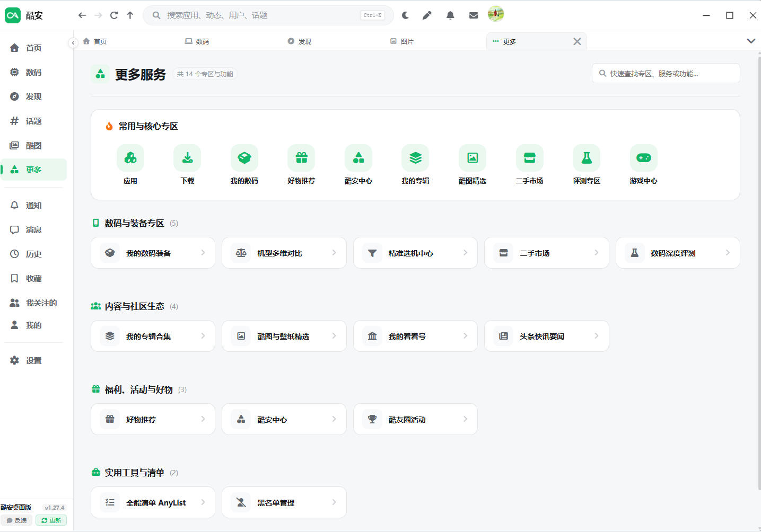Go back with the left arrow
The height and width of the screenshot is (532, 761).
pyautogui.click(x=82, y=15)
